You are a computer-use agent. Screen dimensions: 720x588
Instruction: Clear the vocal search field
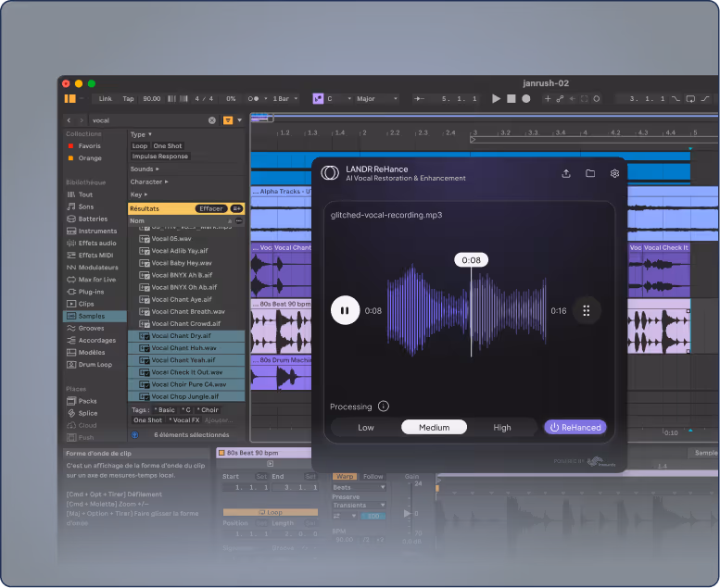click(212, 120)
